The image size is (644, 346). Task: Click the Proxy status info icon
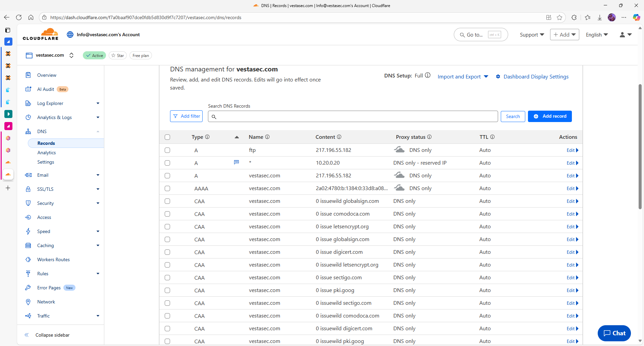(429, 137)
